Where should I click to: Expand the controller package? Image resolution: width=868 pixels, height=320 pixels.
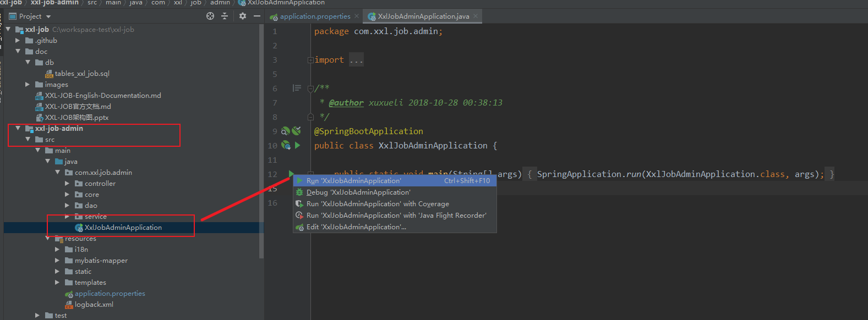point(67,184)
